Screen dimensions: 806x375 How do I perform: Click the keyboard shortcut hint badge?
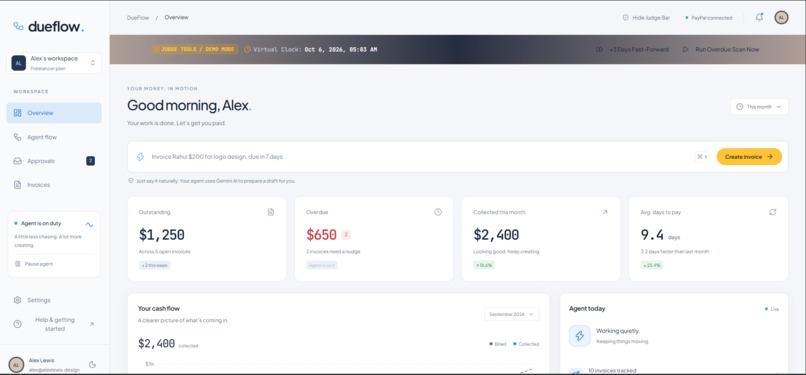[x=702, y=157]
